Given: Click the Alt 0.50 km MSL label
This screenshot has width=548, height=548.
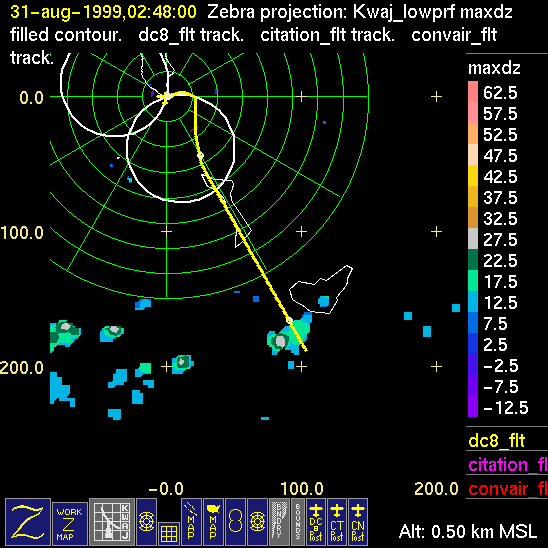Looking at the screenshot, I should pyautogui.click(x=468, y=532).
